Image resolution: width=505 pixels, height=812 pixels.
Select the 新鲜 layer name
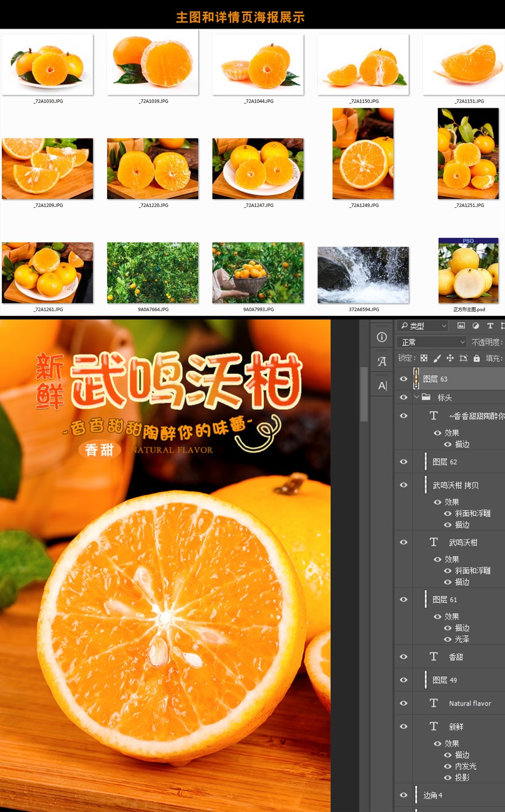point(456,727)
